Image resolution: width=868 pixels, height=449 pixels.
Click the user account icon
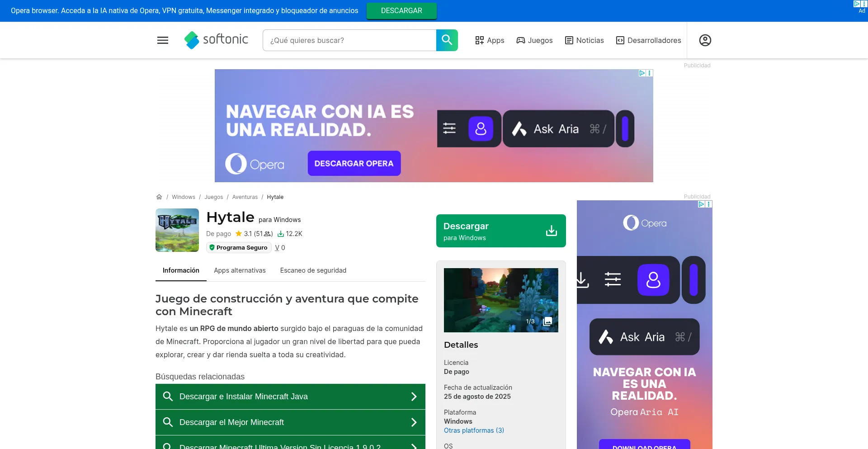(x=705, y=40)
